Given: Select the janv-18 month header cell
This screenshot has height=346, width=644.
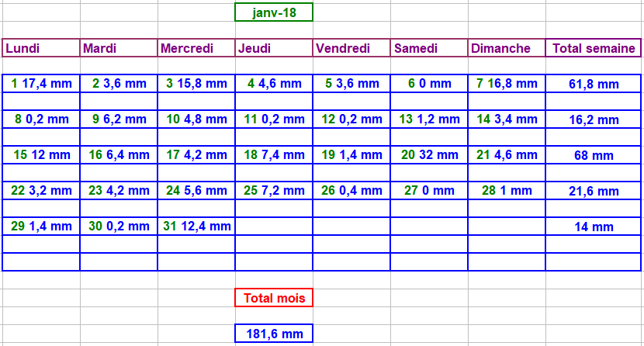Looking at the screenshot, I should pyautogui.click(x=274, y=12).
